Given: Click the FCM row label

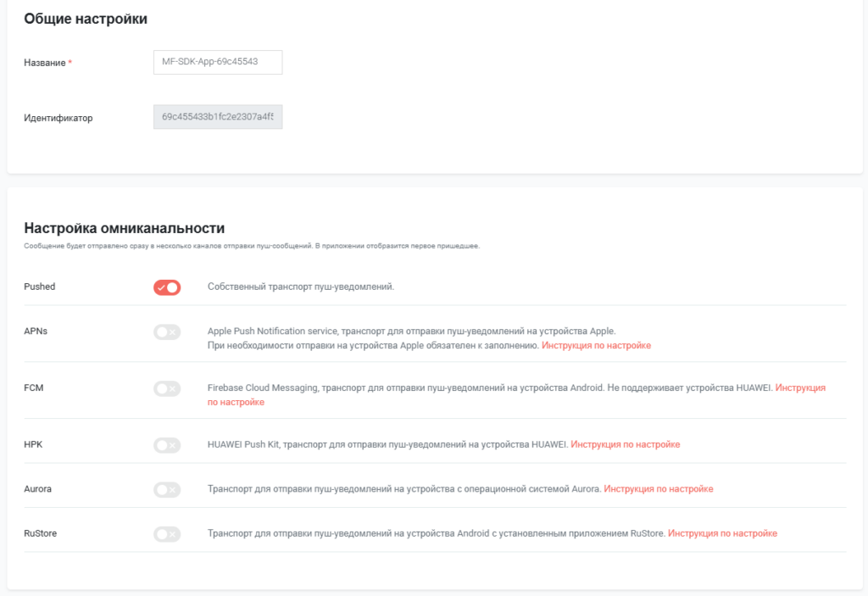Looking at the screenshot, I should 34,387.
